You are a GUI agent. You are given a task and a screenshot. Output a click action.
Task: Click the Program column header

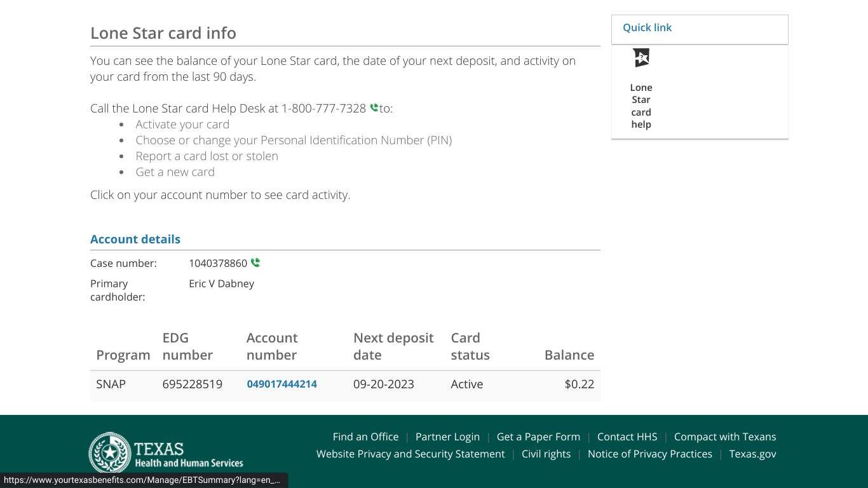pos(123,355)
